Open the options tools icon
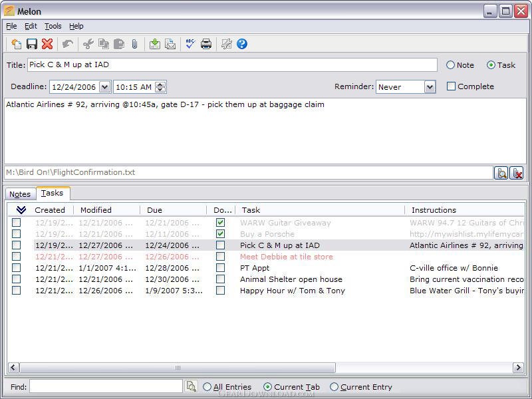The width and height of the screenshot is (532, 399). click(226, 44)
